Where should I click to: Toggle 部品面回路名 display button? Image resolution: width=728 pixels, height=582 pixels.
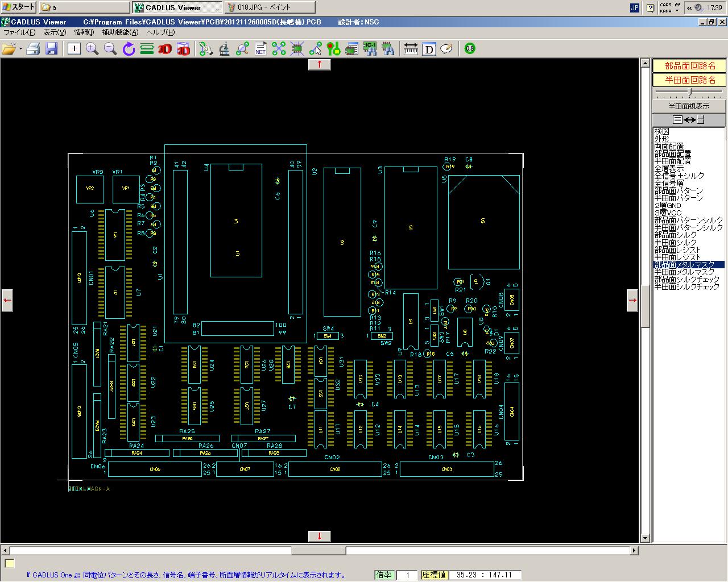point(689,66)
